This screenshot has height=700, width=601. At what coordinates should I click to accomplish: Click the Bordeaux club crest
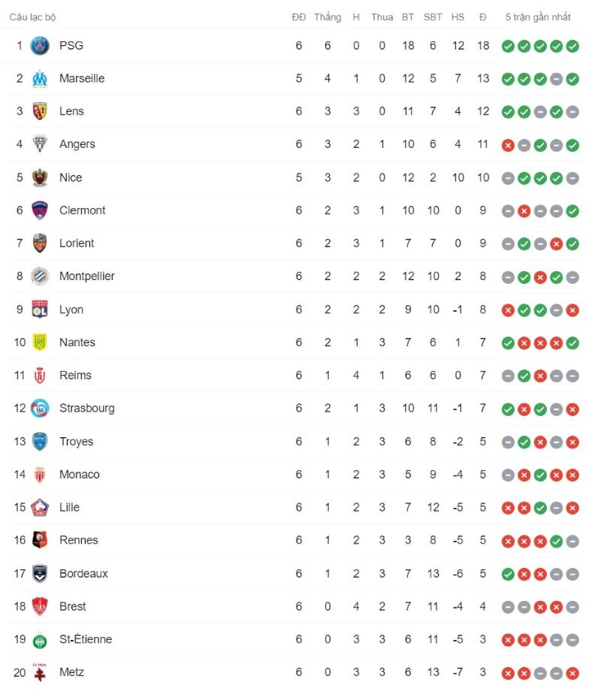click(40, 574)
